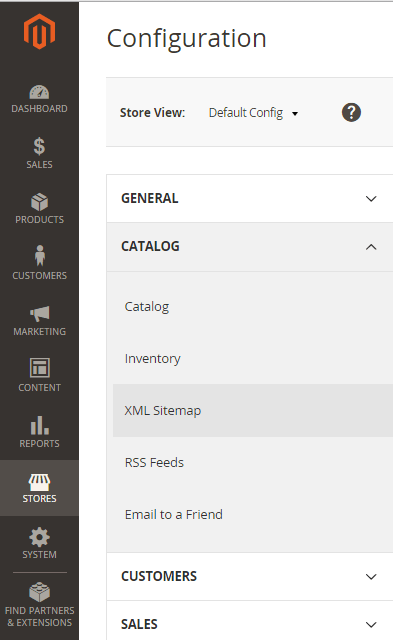The width and height of the screenshot is (393, 640).
Task: Select the XML Sitemap configuration tab
Action: [253, 410]
